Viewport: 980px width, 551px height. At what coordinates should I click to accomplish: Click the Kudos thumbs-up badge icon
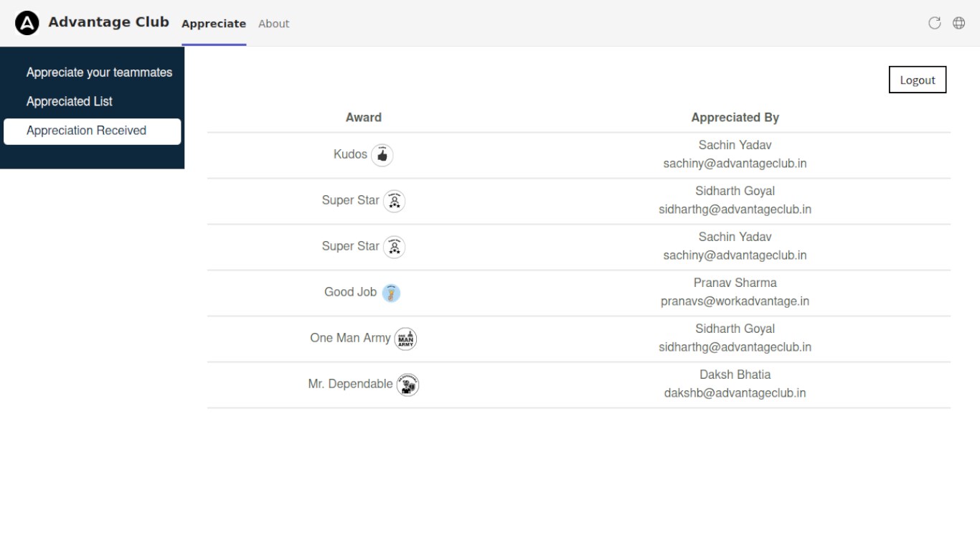(382, 155)
